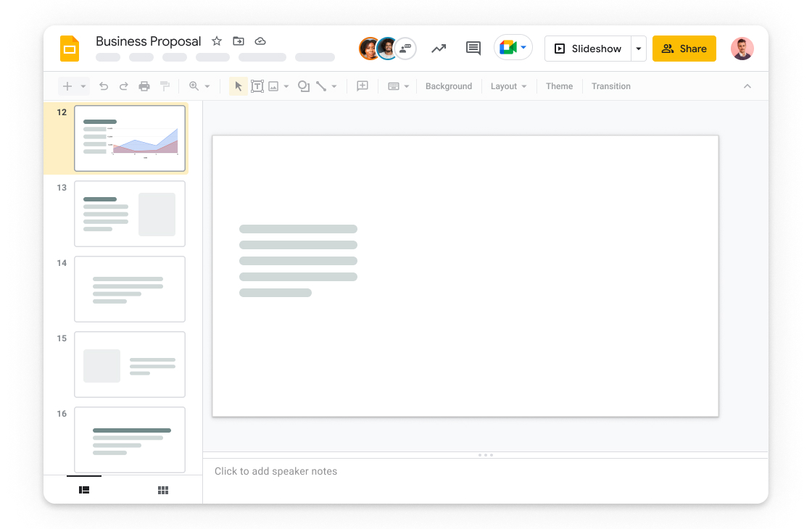Click the Share button
This screenshot has height=529, width=812.
684,49
